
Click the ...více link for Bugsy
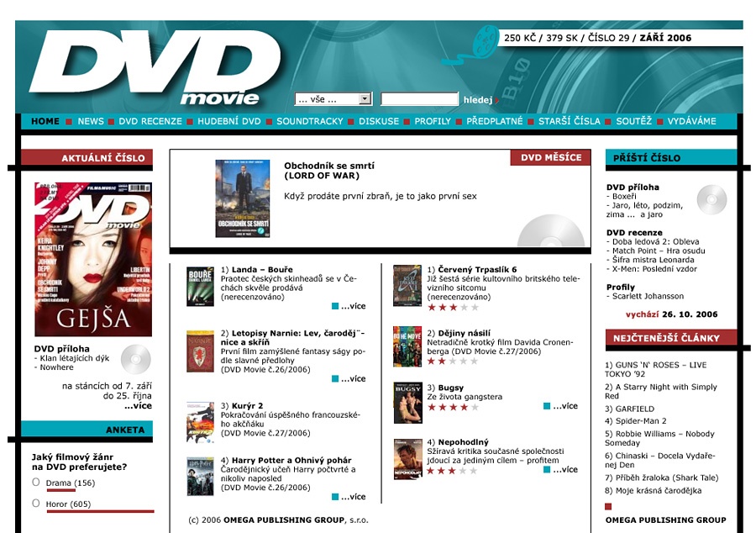565,406
